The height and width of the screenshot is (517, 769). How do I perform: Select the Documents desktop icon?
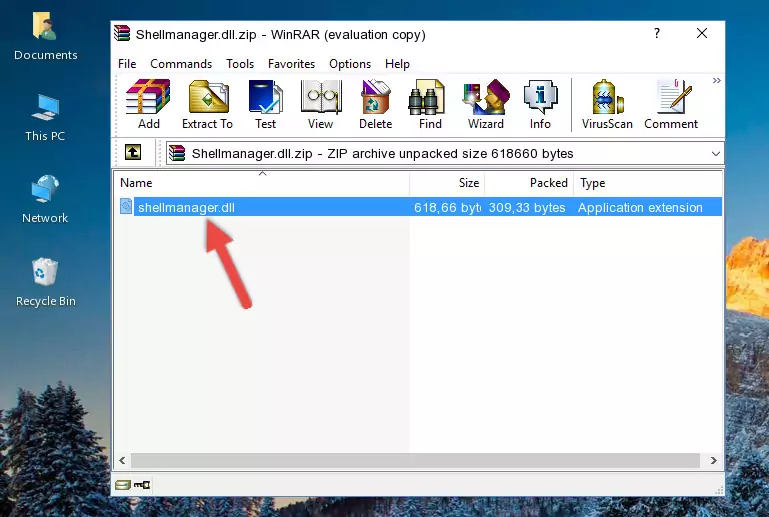click(x=46, y=37)
